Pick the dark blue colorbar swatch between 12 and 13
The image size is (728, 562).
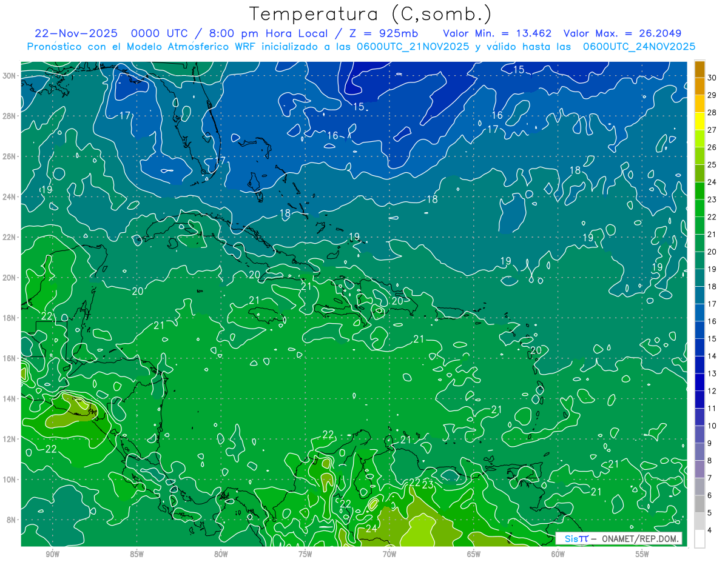point(699,382)
